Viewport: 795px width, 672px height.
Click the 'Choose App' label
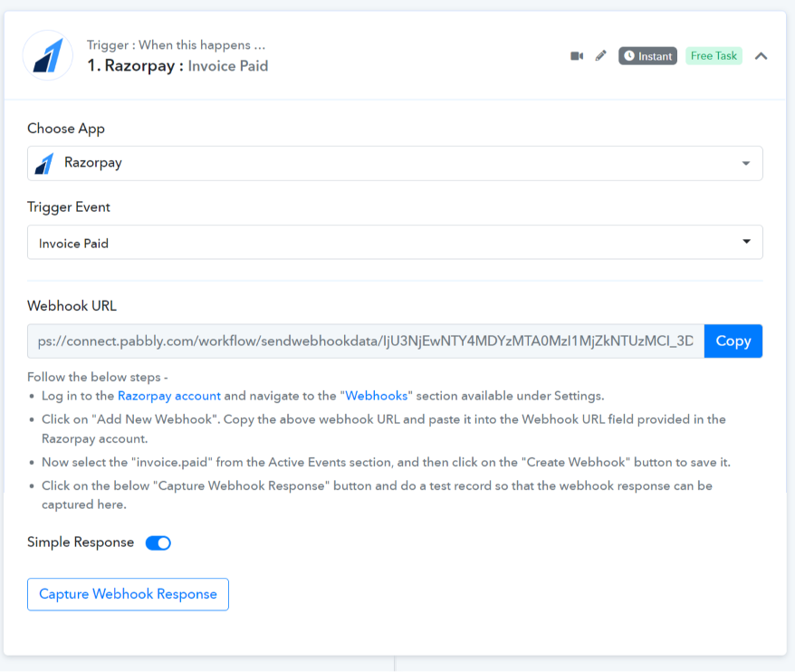click(x=66, y=129)
